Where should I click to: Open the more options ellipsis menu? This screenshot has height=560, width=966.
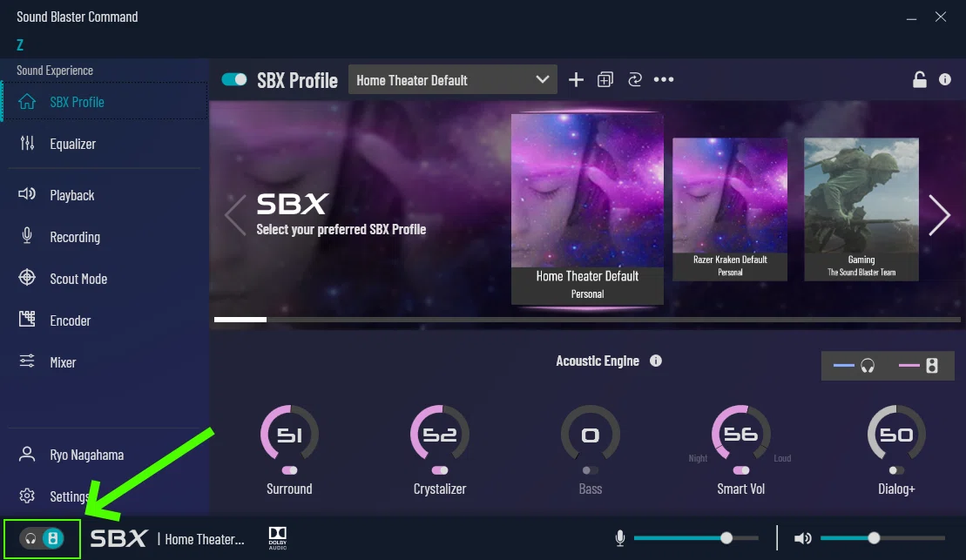[x=664, y=79]
